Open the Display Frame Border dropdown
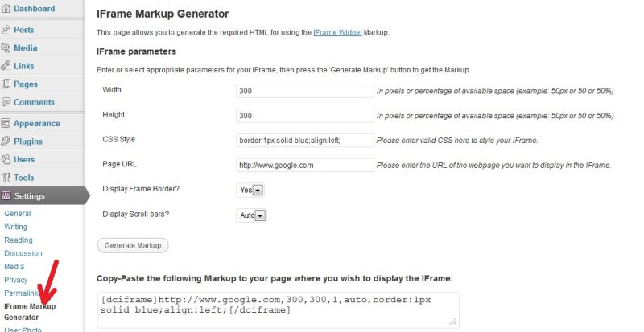 pos(250,190)
